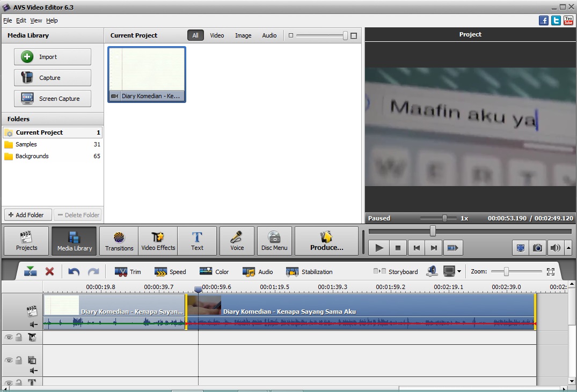The image size is (577, 392).
Task: Click Add Folder
Action: (28, 215)
